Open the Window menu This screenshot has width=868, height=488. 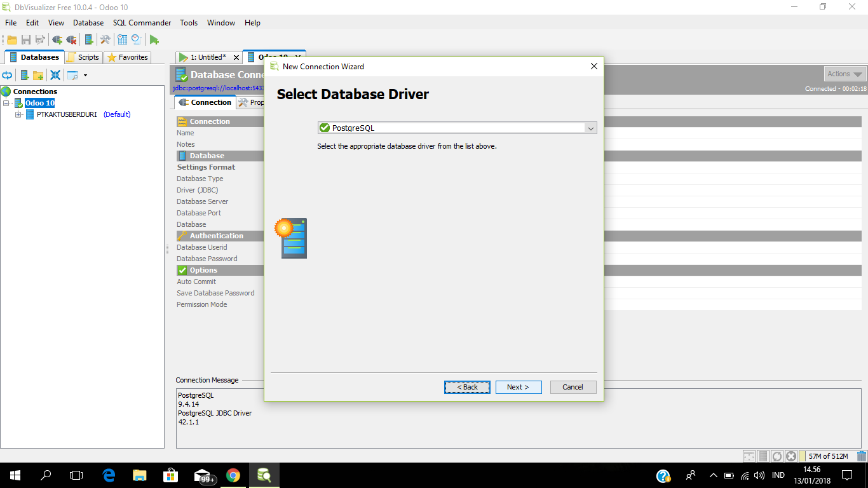(x=221, y=22)
